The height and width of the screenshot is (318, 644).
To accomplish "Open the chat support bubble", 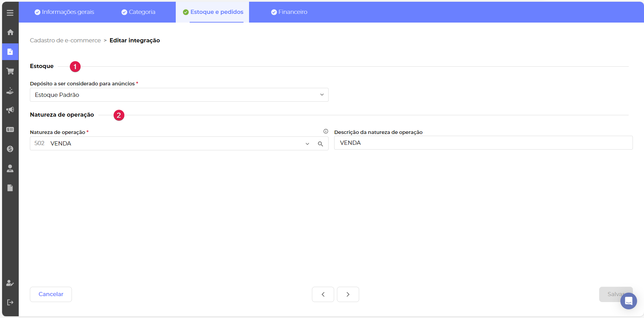I will pyautogui.click(x=628, y=301).
